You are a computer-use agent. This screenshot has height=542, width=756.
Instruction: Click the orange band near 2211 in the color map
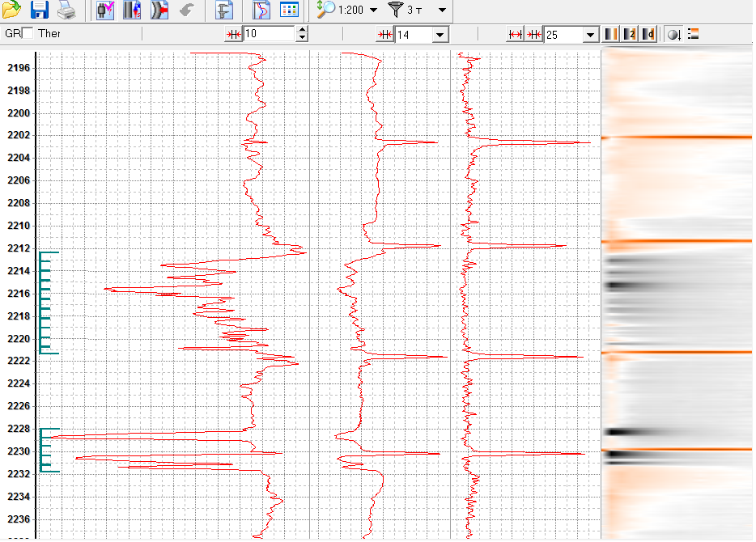677,241
